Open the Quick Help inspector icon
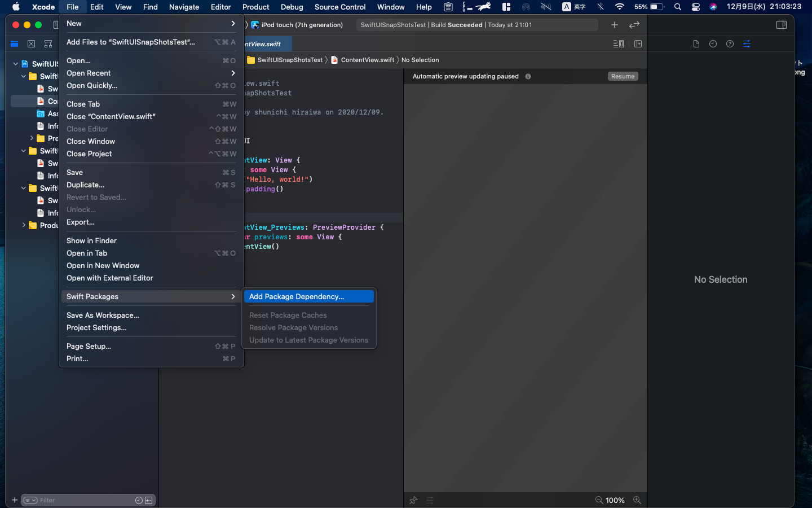Screen dimensions: 812x508 (x=730, y=44)
